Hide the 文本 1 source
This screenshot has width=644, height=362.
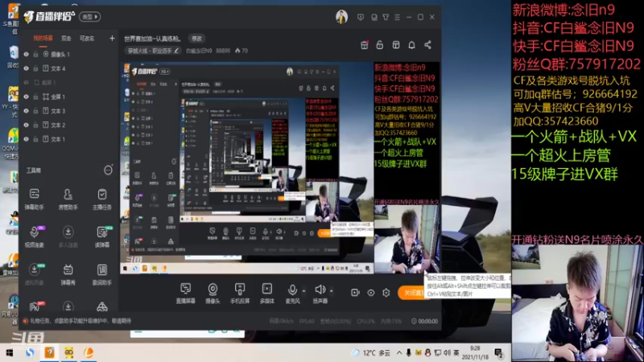pyautogui.click(x=27, y=139)
